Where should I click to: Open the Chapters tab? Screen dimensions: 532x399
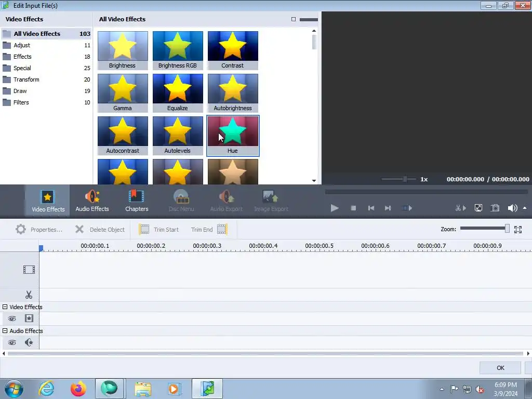pyautogui.click(x=137, y=201)
